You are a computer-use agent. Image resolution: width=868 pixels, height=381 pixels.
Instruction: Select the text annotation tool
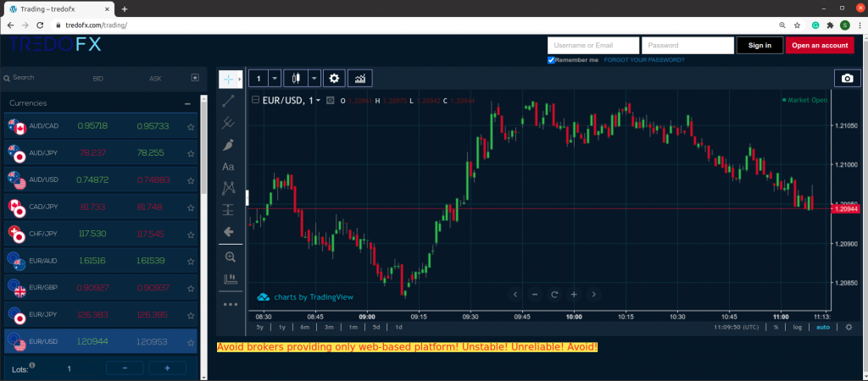(228, 167)
